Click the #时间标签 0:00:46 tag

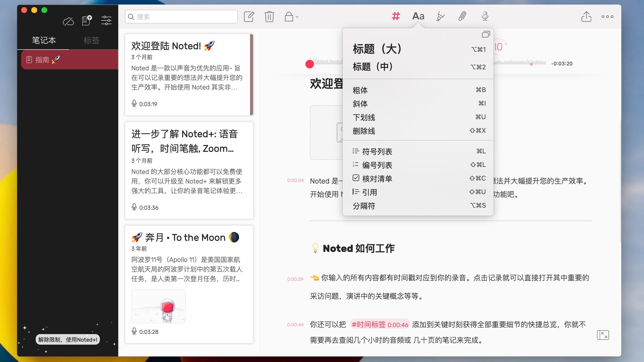pyautogui.click(x=380, y=324)
